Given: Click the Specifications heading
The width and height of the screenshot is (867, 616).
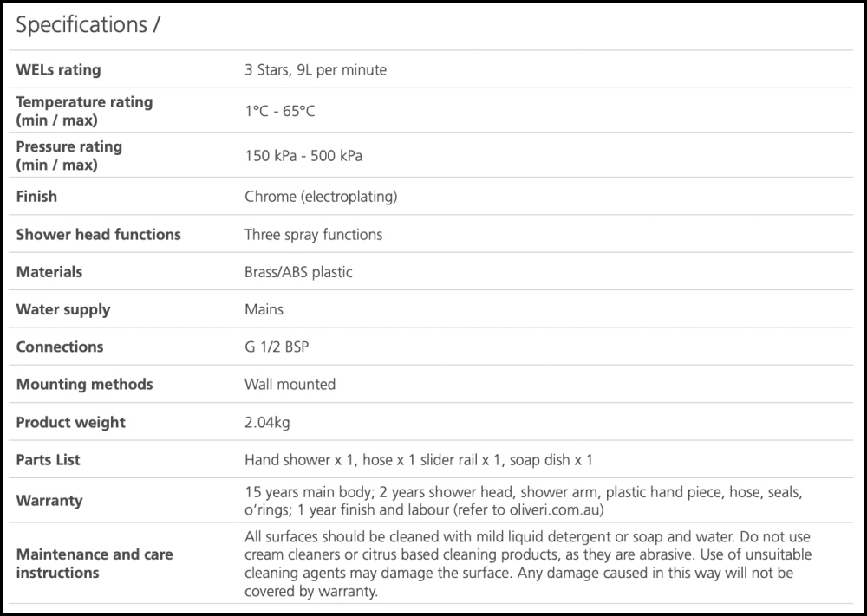Looking at the screenshot, I should point(88,25).
